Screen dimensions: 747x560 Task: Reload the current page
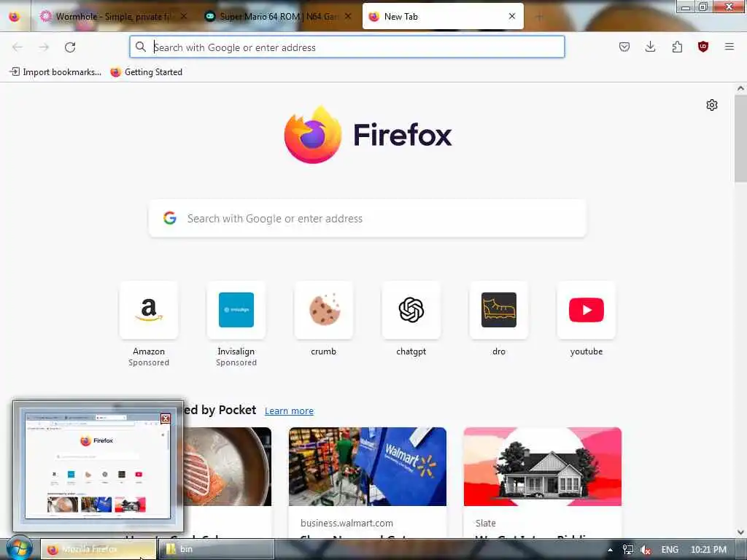coord(70,47)
